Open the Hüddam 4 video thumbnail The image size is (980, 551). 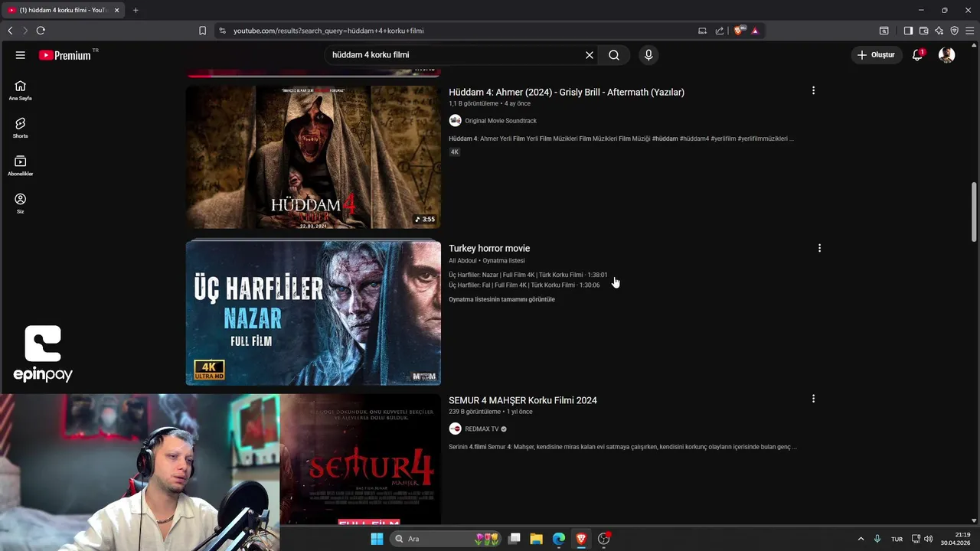pos(313,157)
